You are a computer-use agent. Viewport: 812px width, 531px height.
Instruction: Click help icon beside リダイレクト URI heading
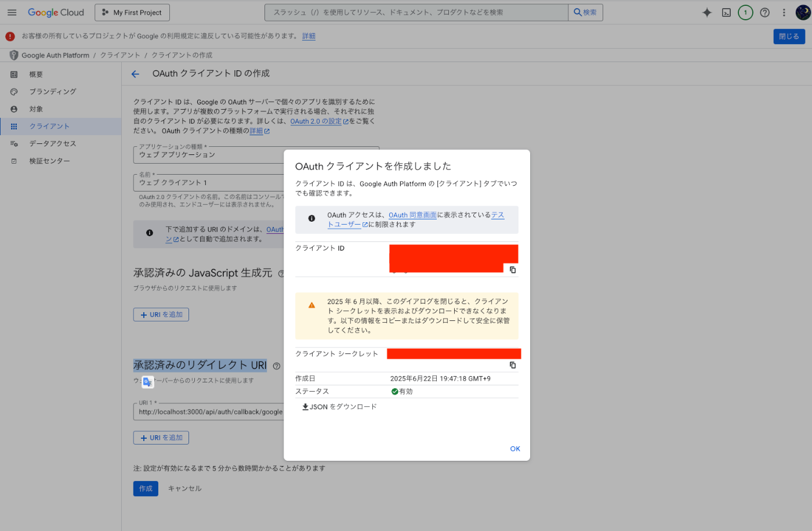tap(277, 366)
